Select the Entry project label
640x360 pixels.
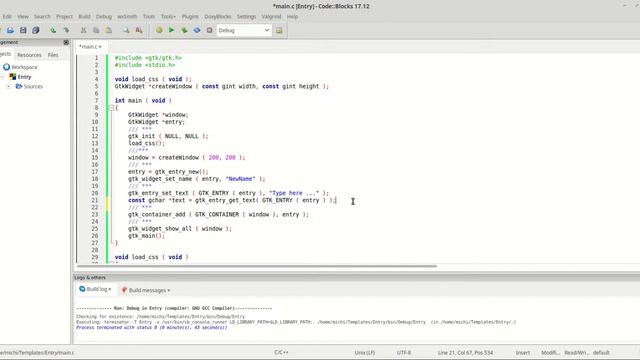(x=24, y=77)
